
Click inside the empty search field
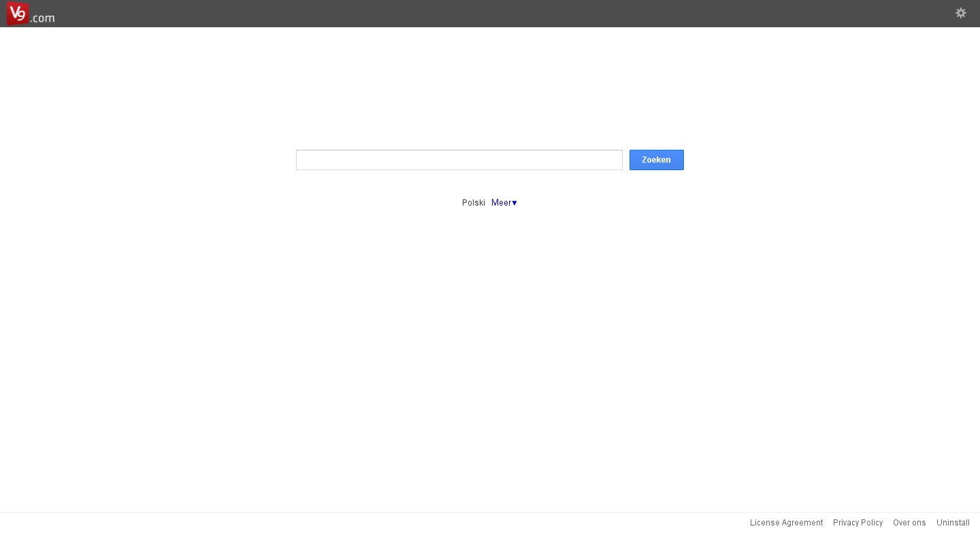pyautogui.click(x=459, y=160)
